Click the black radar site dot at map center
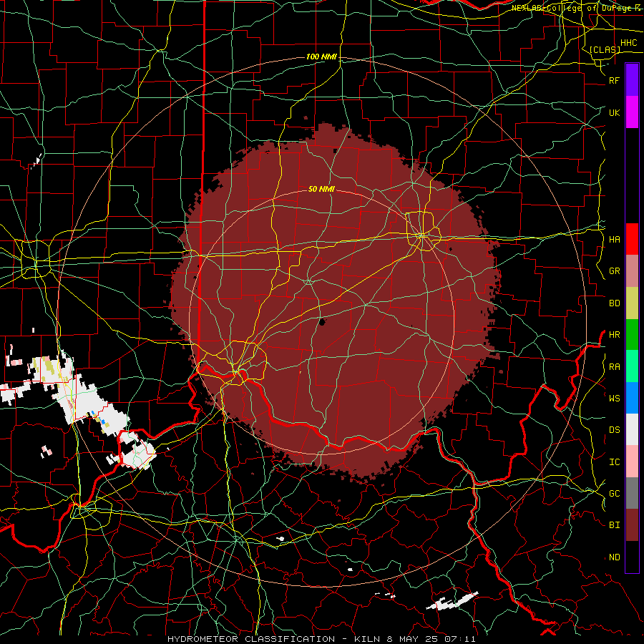Viewport: 644px width, 644px height. pos(322,321)
